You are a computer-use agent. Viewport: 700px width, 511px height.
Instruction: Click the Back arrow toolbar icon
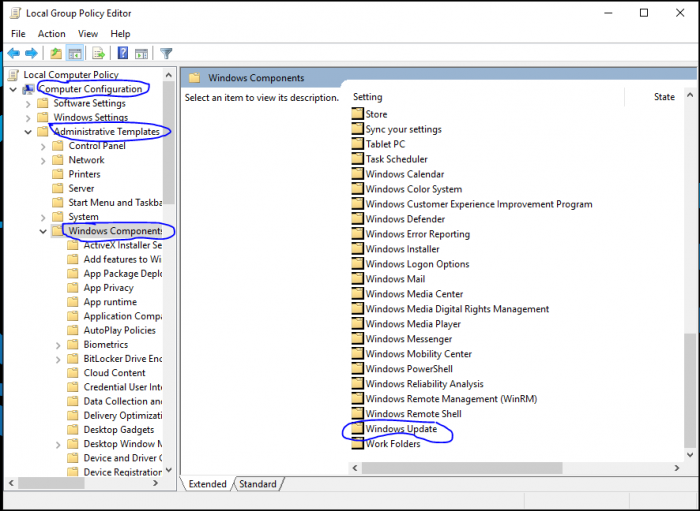[14, 53]
